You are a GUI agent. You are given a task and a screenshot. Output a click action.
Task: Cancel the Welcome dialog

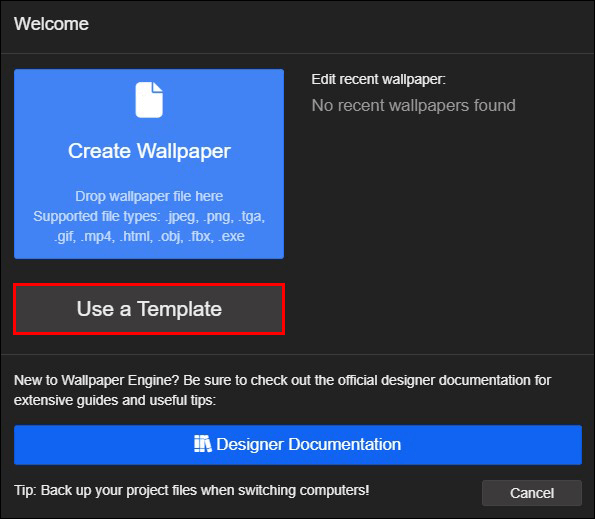pos(532,493)
